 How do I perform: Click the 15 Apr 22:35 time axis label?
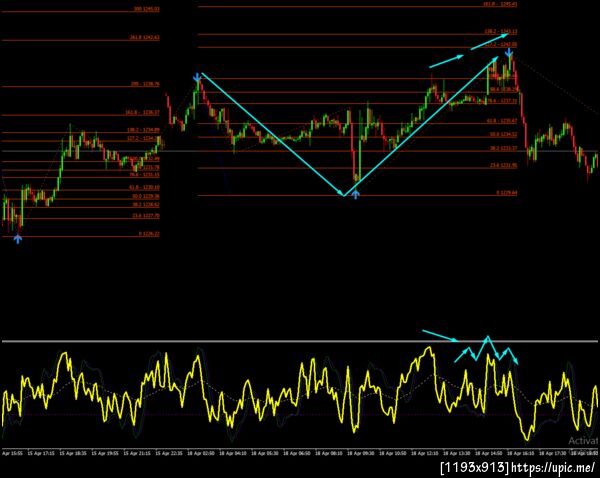[x=171, y=453]
